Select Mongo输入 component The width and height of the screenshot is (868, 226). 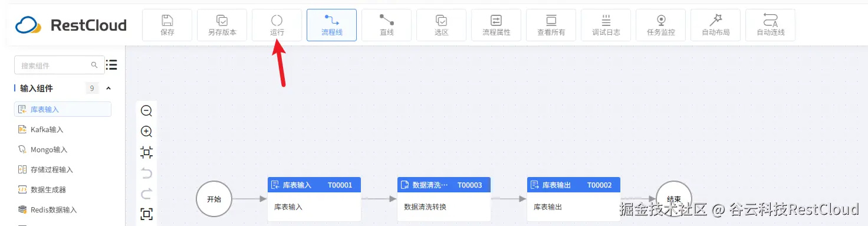point(63,149)
